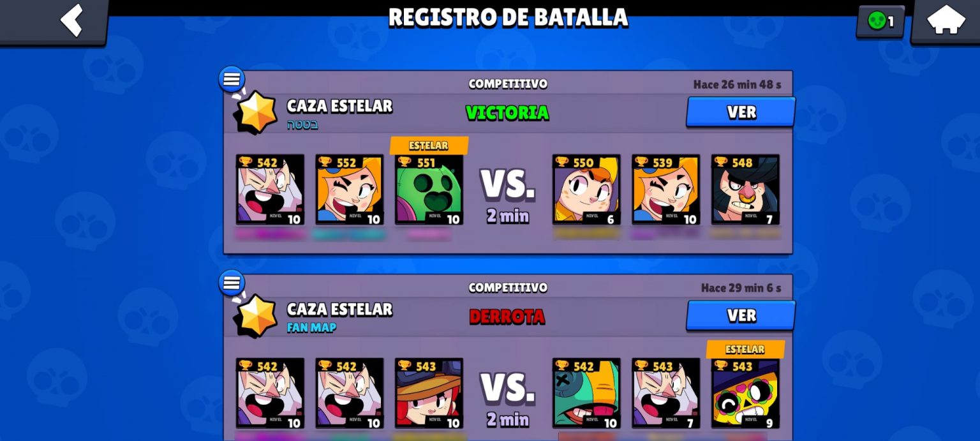
Task: Select the red-haired brawler with 543 trophies
Action: [x=429, y=393]
